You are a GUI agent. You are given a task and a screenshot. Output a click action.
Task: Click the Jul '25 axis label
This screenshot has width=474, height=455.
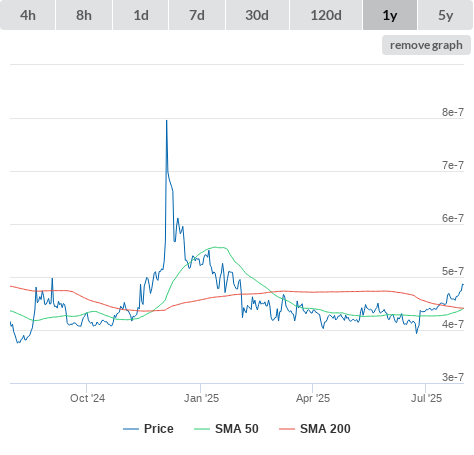426,398
